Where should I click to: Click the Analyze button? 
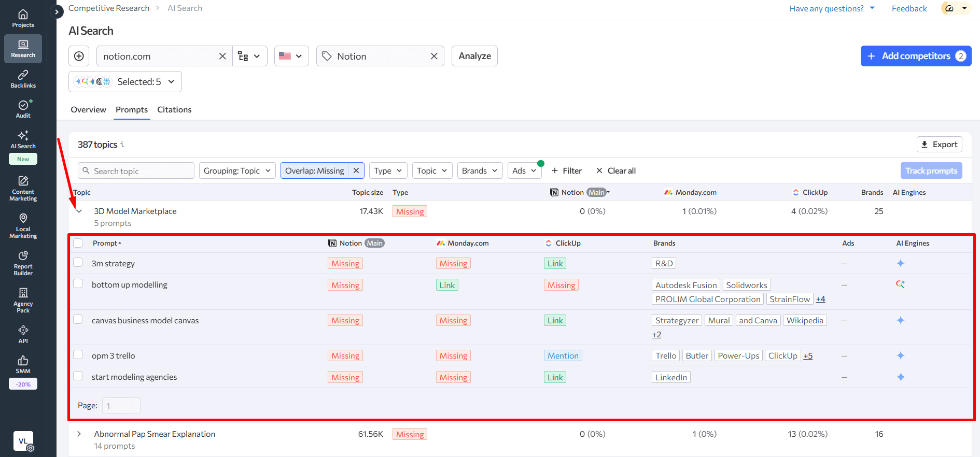coord(474,56)
